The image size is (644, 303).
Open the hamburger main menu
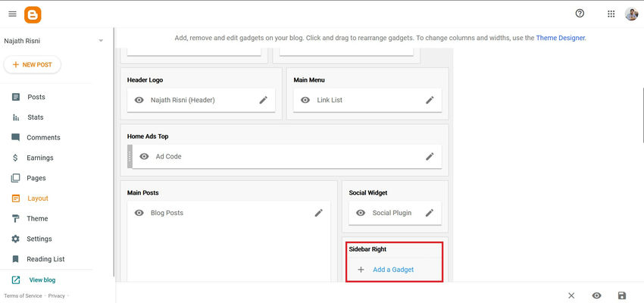click(12, 14)
